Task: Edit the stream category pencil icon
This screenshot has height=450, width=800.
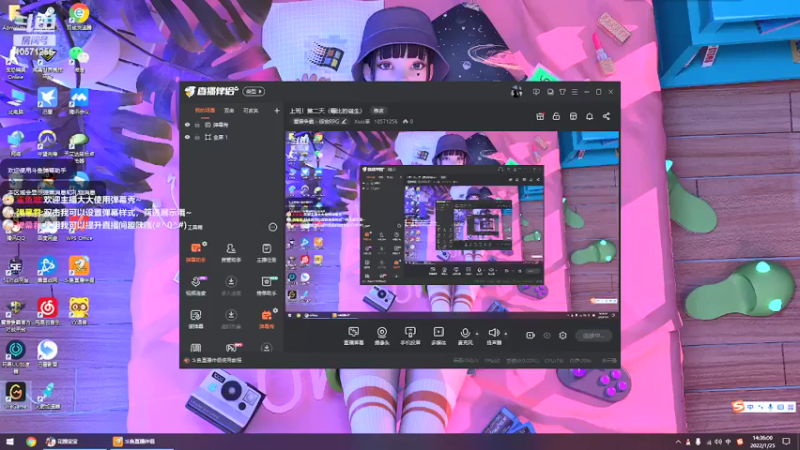Action: point(344,121)
